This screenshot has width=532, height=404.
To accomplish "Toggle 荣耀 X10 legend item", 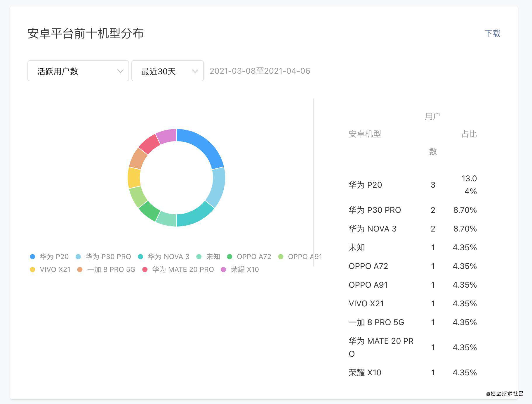I will [x=240, y=270].
